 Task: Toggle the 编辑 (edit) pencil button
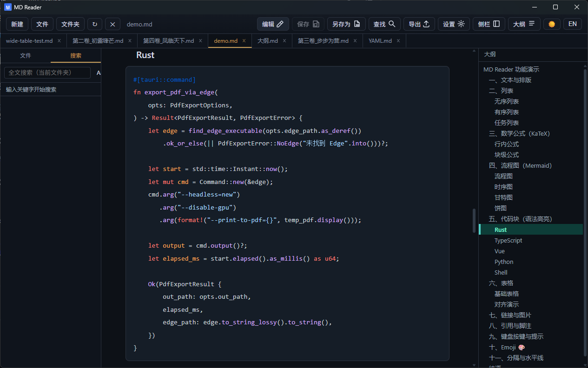pyautogui.click(x=273, y=24)
